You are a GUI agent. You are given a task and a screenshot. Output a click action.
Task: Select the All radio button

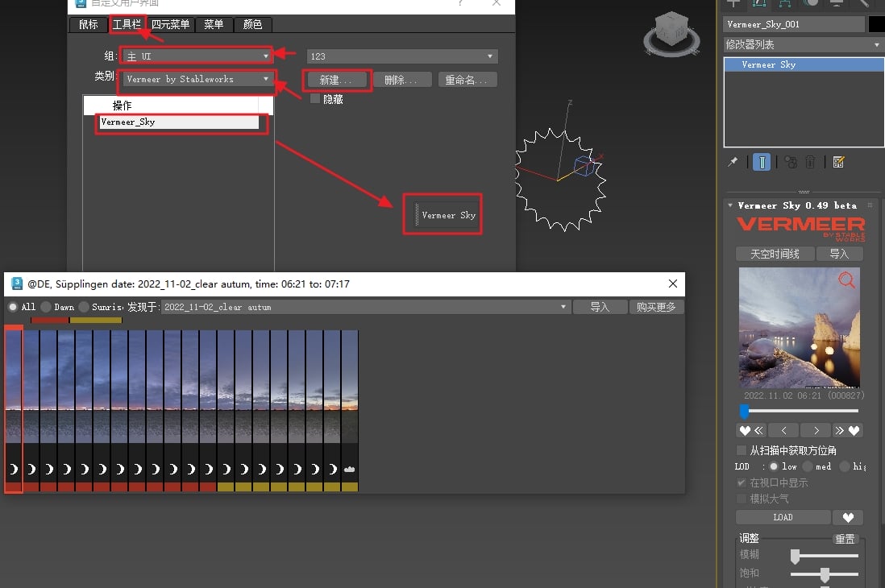13,307
